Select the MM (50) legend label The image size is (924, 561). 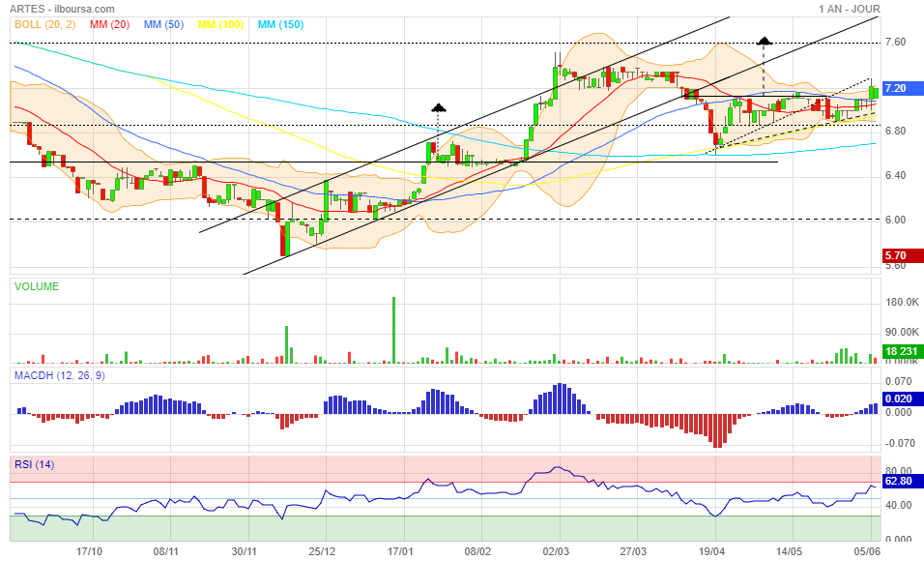click(163, 24)
